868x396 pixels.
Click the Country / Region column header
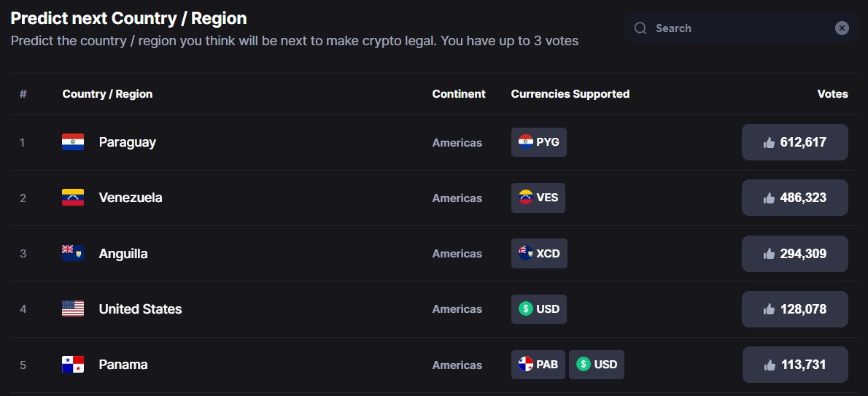(107, 94)
